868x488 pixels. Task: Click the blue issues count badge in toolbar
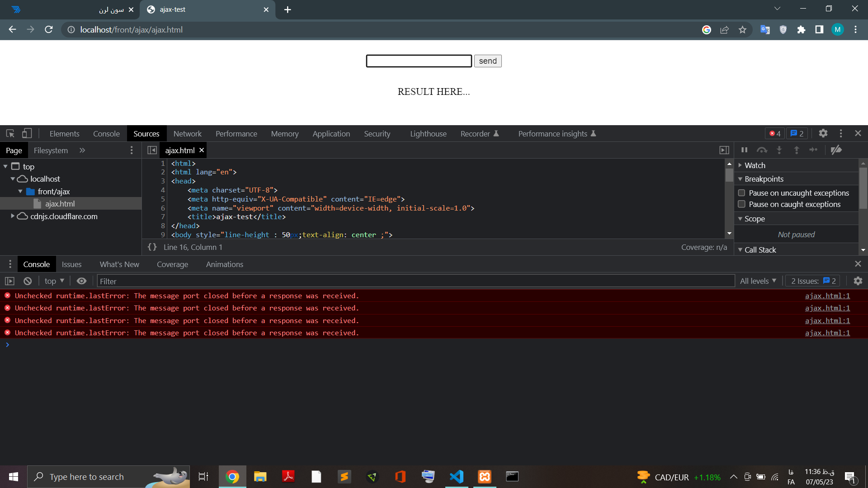797,133
